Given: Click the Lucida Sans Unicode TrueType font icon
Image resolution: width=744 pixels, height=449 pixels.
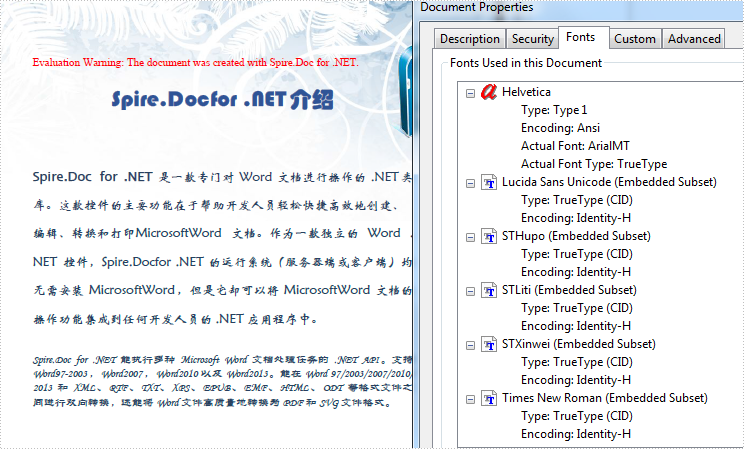Looking at the screenshot, I should tap(489, 182).
